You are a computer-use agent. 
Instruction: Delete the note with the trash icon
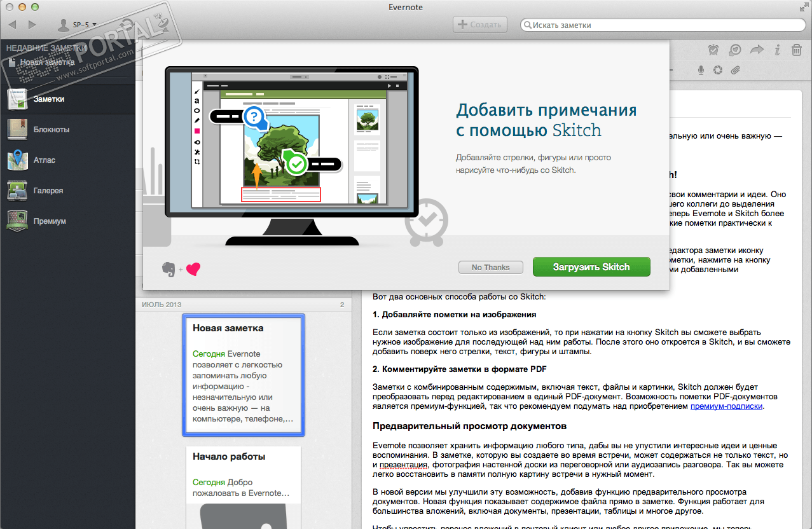coord(796,50)
